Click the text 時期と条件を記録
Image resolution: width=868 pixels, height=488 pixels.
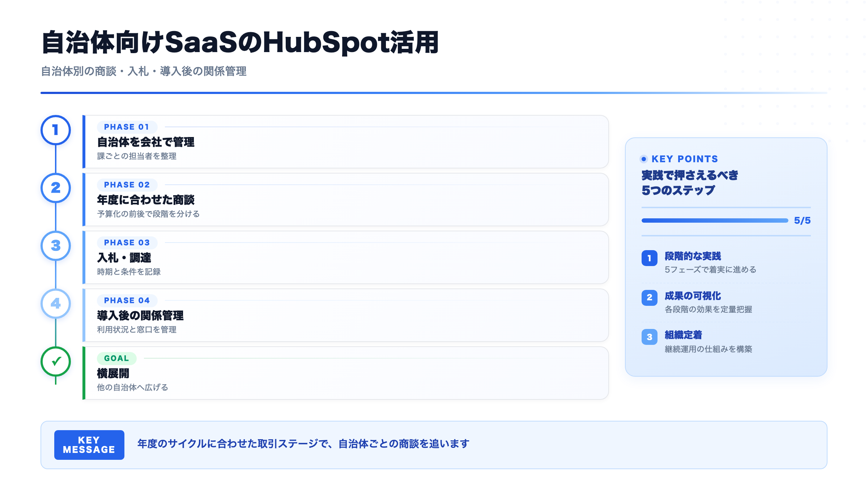(x=129, y=272)
